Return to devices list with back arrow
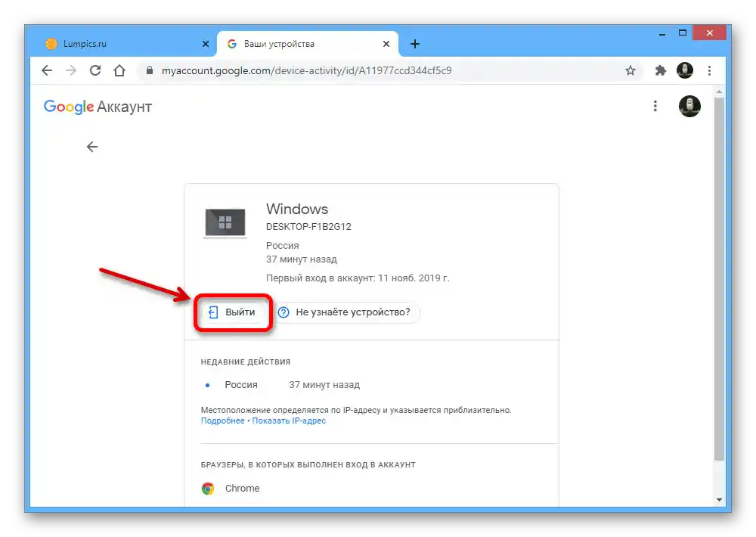This screenshot has width=756, height=537. coord(92,147)
